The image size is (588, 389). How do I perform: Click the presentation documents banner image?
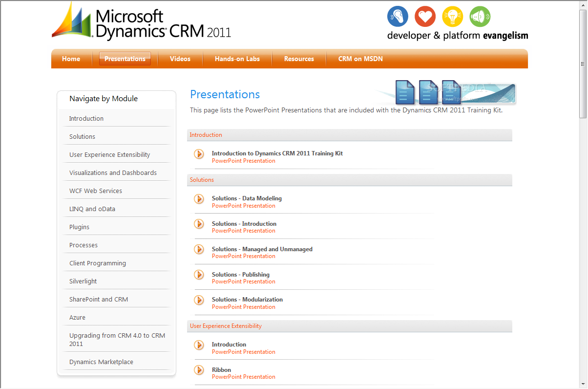coord(446,92)
